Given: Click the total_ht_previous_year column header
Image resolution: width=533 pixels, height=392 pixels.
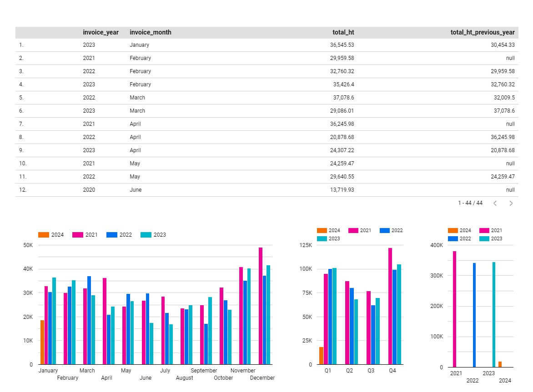Looking at the screenshot, I should pyautogui.click(x=482, y=32).
